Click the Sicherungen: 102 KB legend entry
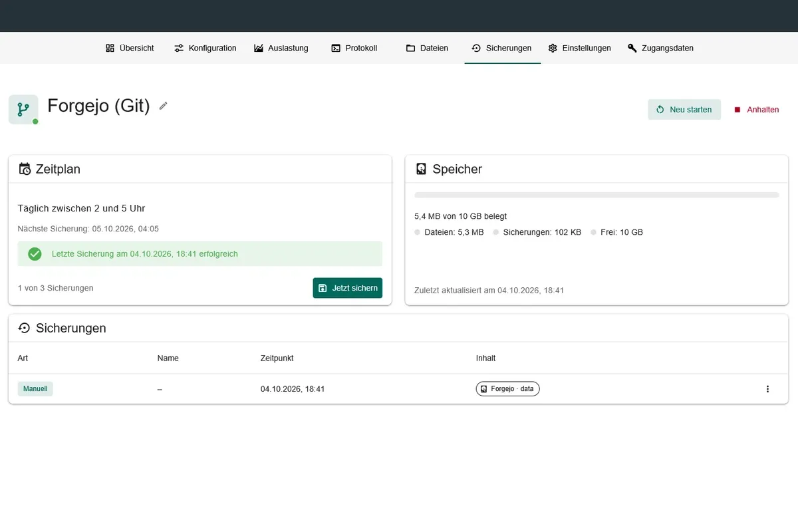This screenshot has height=532, width=798. (537, 233)
